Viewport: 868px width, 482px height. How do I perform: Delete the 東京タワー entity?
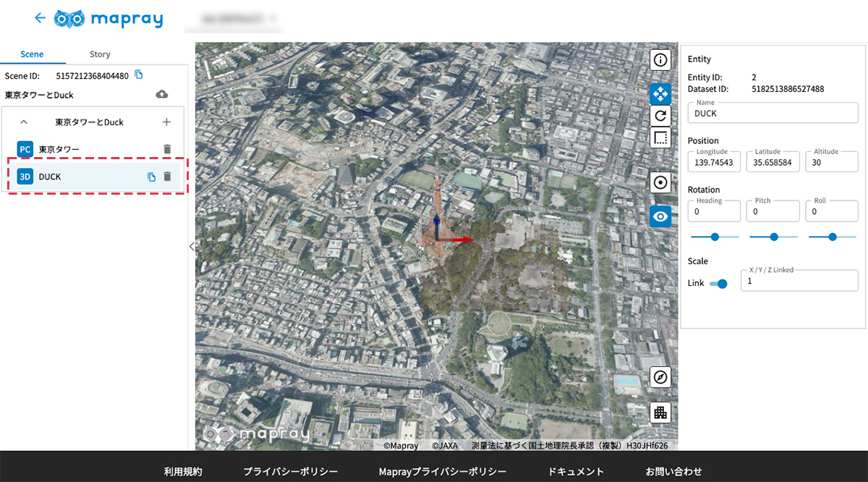pyautogui.click(x=167, y=149)
